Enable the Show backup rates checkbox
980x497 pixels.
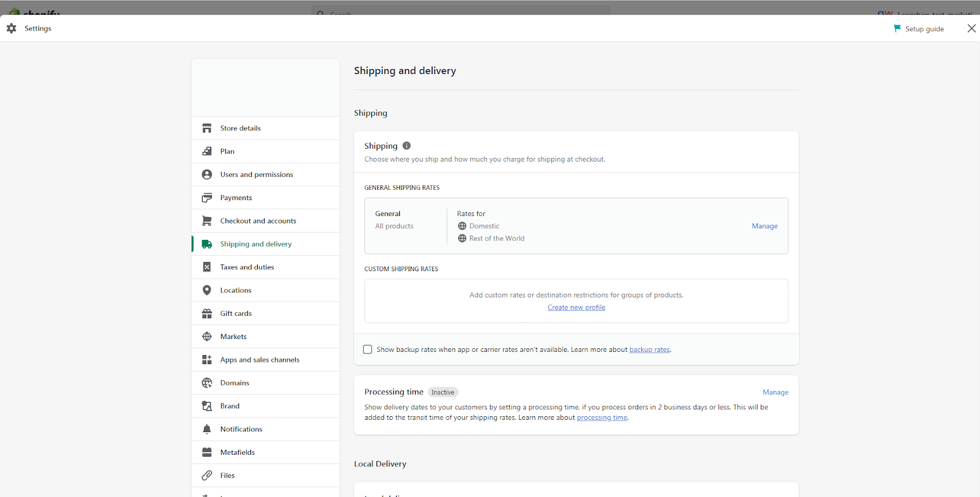(367, 349)
